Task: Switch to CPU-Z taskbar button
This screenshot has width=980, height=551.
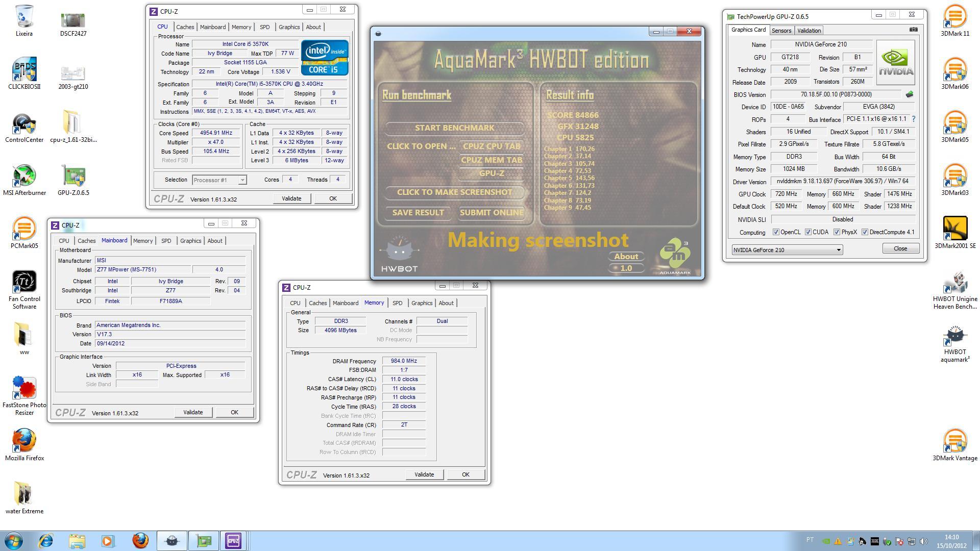Action: point(233,540)
